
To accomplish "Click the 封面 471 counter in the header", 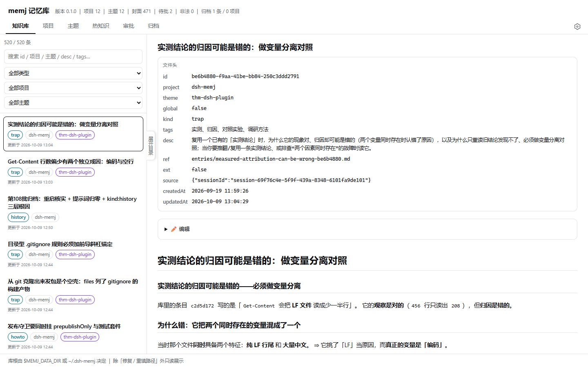I will click(141, 11).
